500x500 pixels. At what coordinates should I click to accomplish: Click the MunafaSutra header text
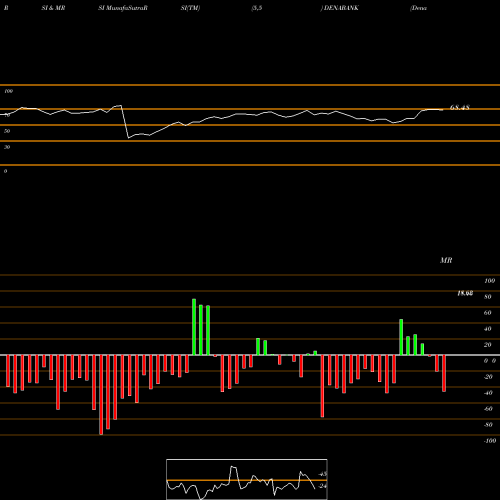click(123, 8)
